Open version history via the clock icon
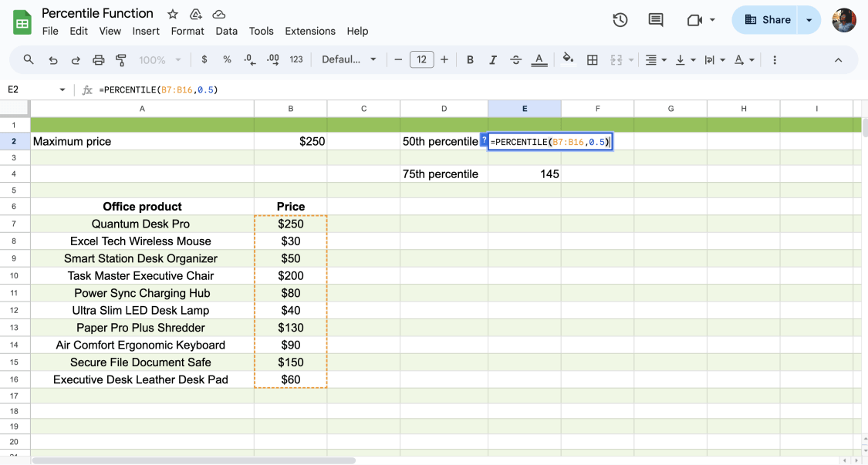 pyautogui.click(x=620, y=20)
